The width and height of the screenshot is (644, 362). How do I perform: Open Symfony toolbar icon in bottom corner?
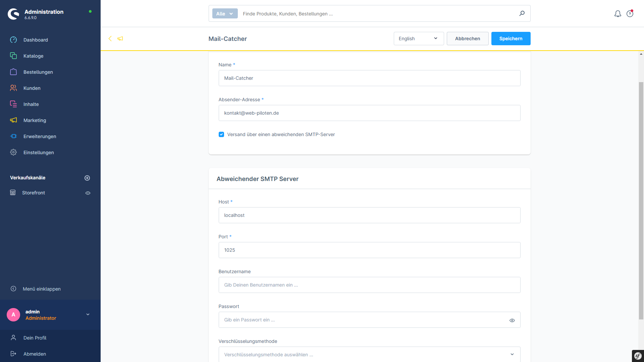pos(638,356)
